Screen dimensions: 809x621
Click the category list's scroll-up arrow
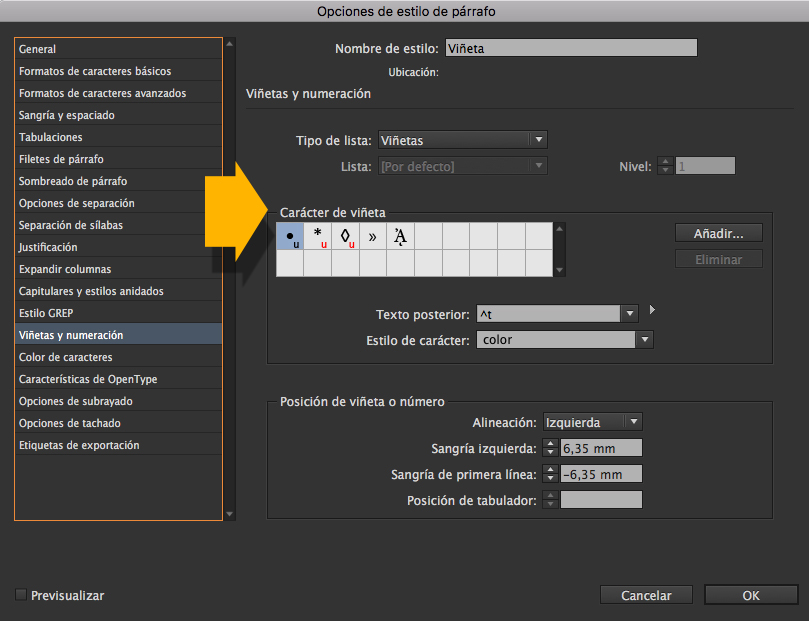[x=230, y=44]
